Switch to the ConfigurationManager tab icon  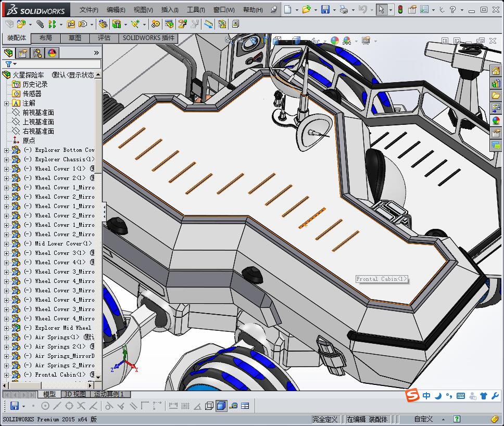tap(37, 53)
